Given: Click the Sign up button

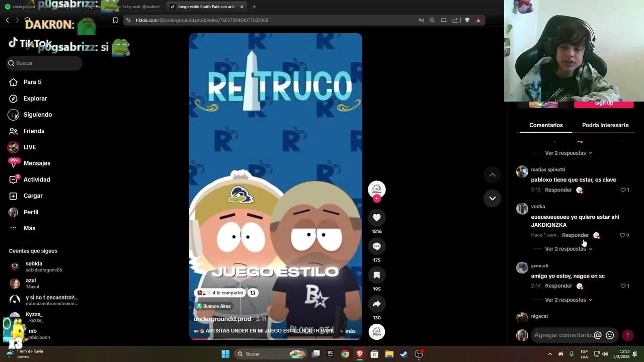Looking at the screenshot, I should click(604, 104).
